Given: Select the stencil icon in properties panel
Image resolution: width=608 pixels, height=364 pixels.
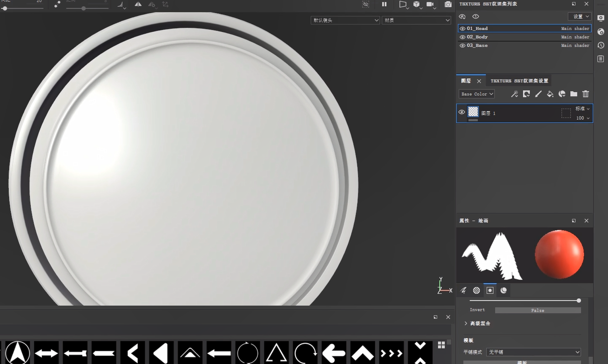Looking at the screenshot, I should pos(490,290).
